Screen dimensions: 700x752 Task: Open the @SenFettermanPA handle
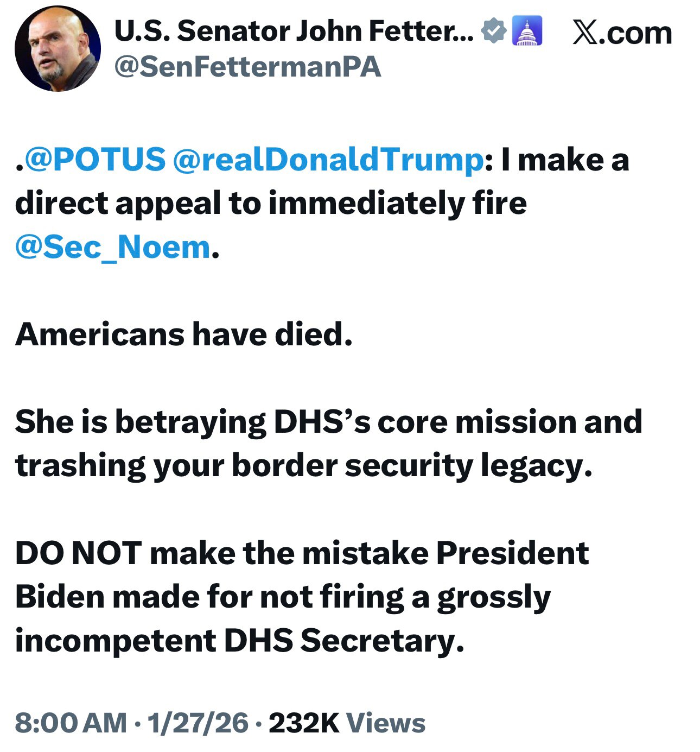(x=247, y=67)
